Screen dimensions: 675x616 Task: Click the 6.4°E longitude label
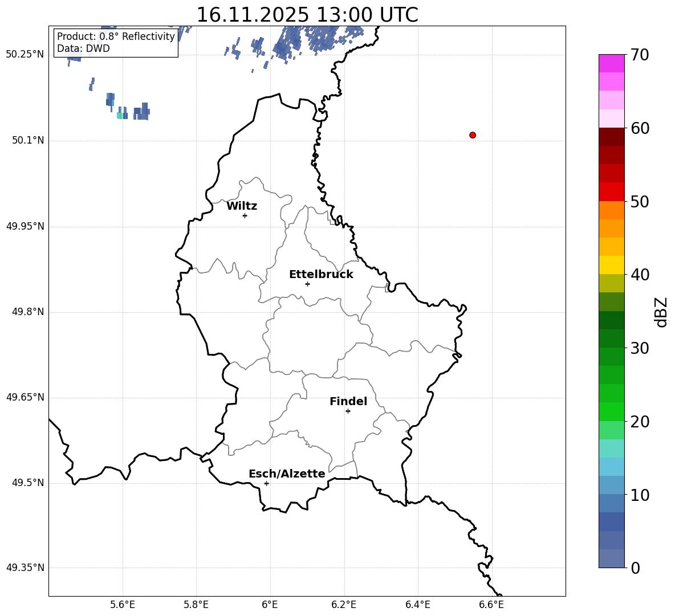click(417, 605)
